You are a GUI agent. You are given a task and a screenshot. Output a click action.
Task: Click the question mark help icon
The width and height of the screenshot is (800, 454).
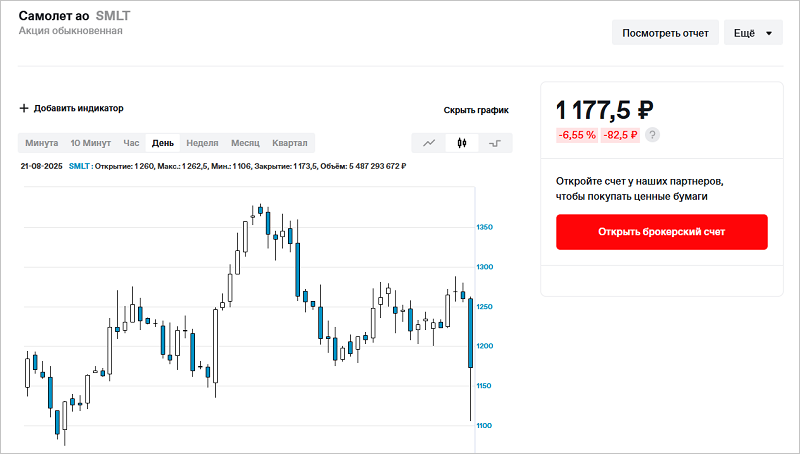654,135
